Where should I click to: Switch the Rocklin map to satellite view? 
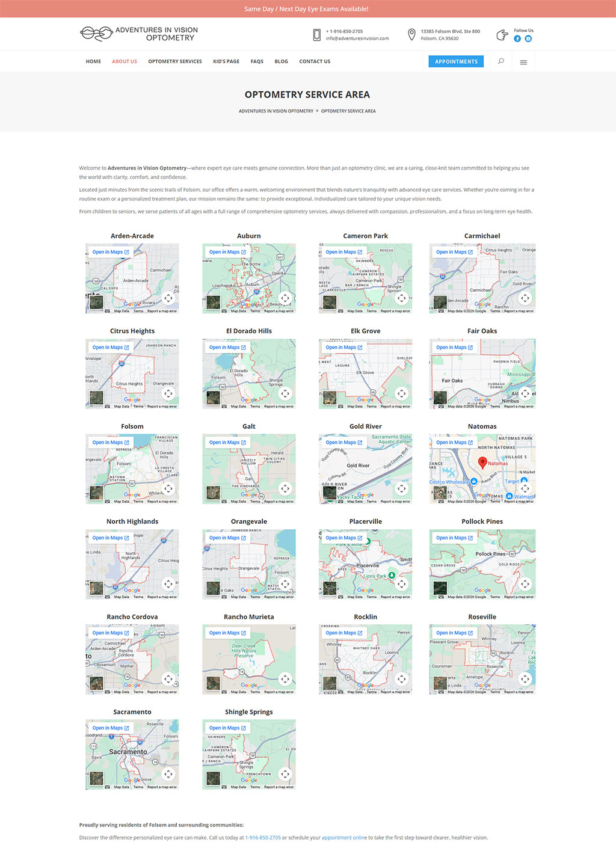(x=330, y=683)
